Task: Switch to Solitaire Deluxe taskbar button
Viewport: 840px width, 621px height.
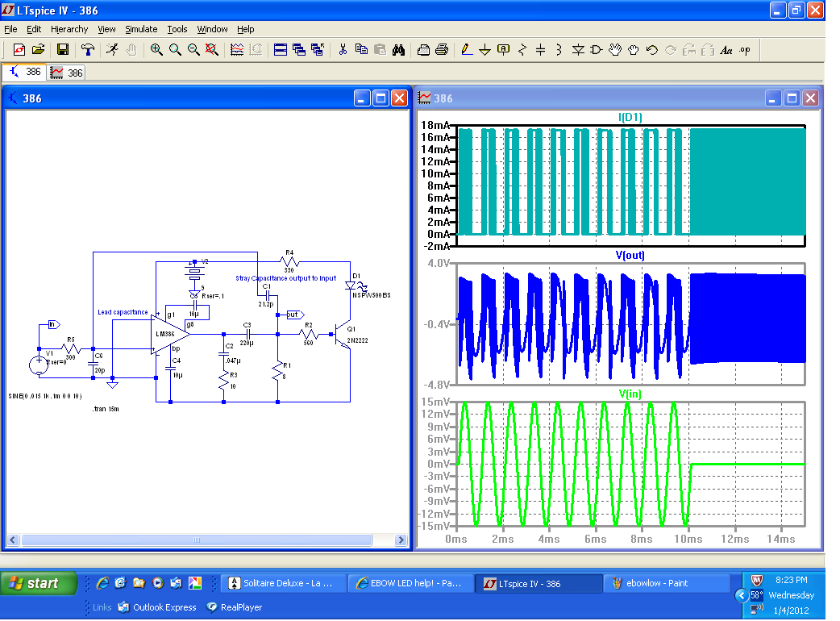Action: (284, 583)
